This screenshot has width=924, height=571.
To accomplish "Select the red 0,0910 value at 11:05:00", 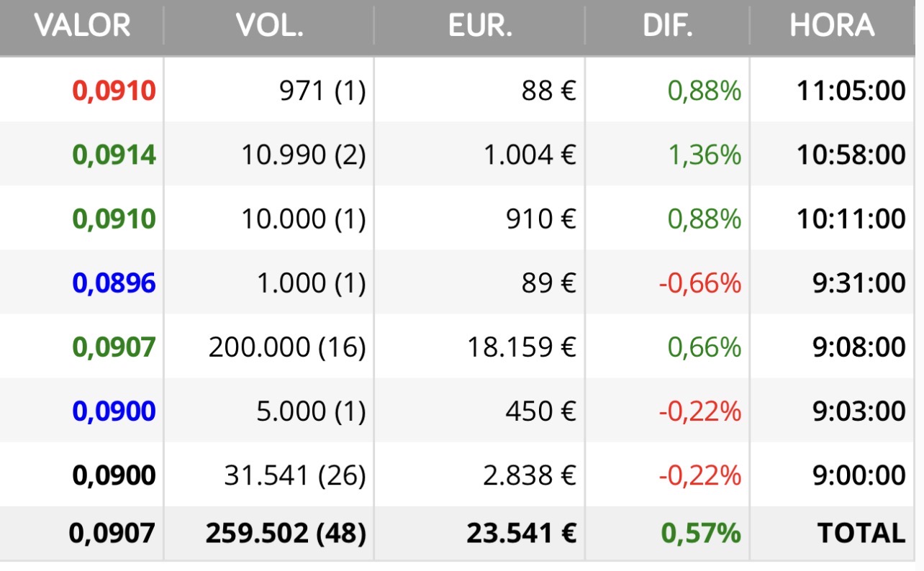I will (x=114, y=91).
